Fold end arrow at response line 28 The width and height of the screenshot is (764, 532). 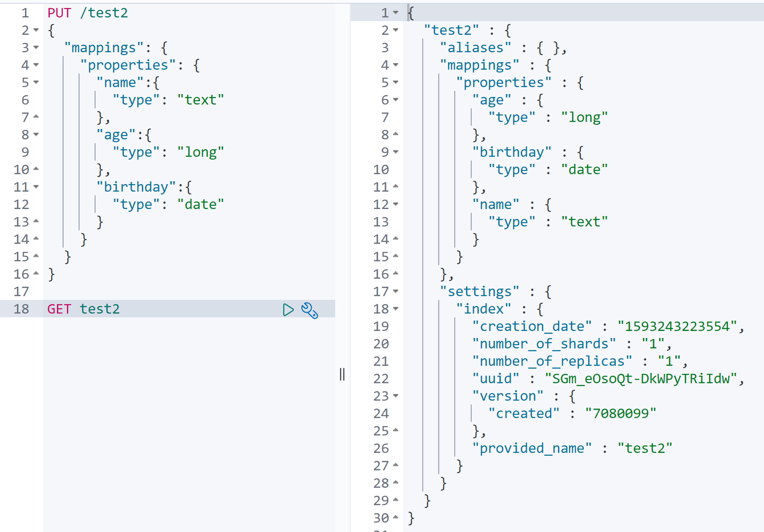(396, 483)
